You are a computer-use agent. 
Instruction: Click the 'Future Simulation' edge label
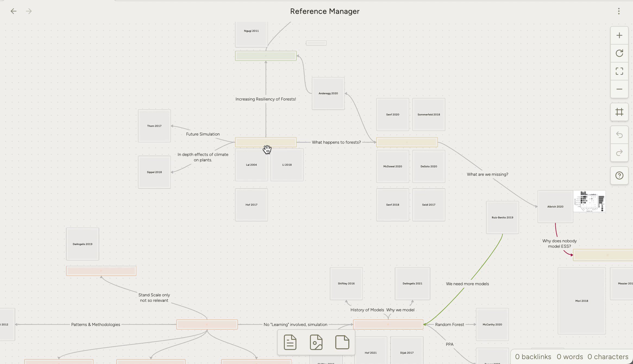[x=203, y=134]
